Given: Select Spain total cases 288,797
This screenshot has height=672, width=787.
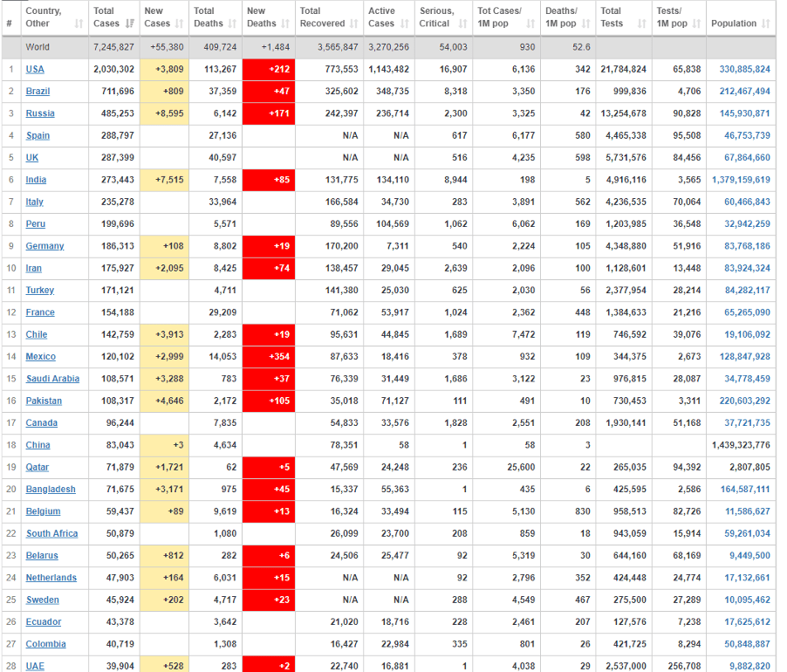Looking at the screenshot, I should coord(118,135).
